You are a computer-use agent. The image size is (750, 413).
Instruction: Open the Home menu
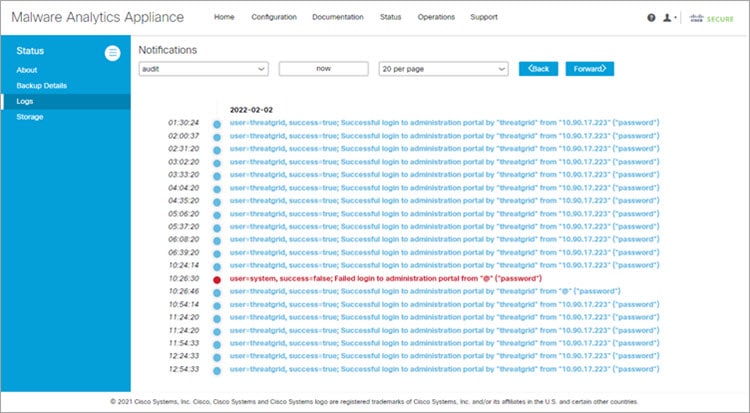pos(224,17)
